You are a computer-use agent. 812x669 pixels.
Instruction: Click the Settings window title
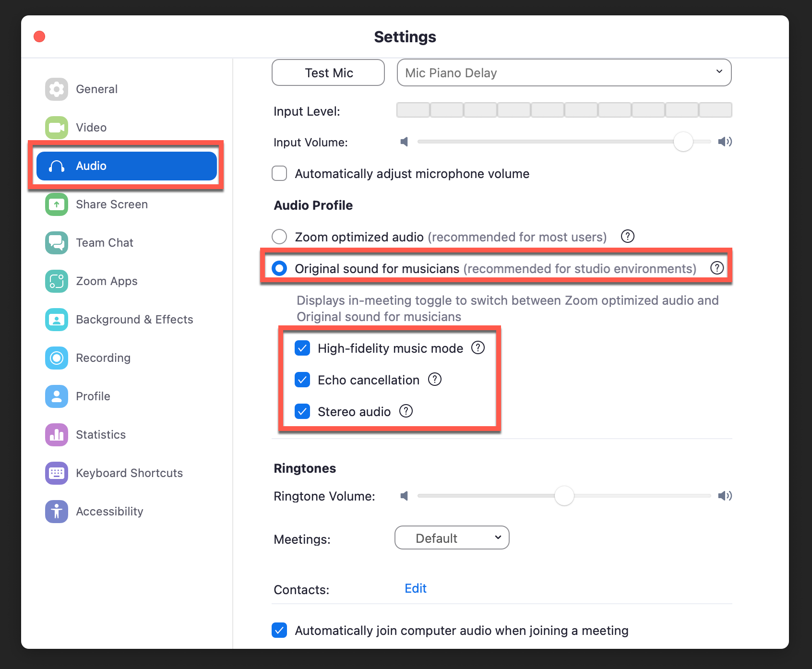[405, 37]
